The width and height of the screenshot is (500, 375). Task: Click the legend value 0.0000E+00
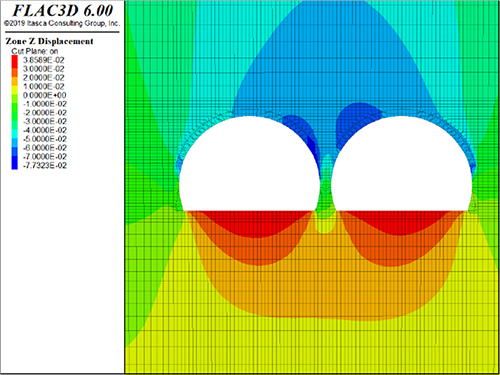[44, 95]
